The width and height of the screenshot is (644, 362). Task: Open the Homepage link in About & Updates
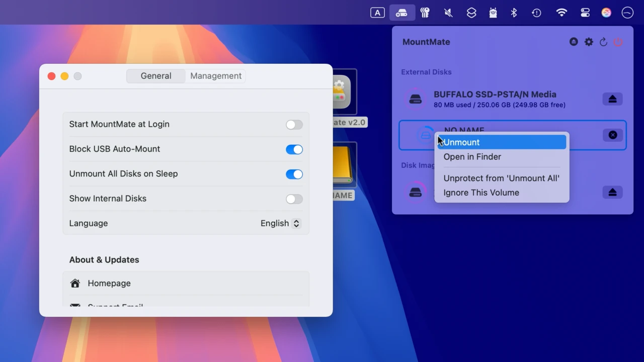coord(109,284)
